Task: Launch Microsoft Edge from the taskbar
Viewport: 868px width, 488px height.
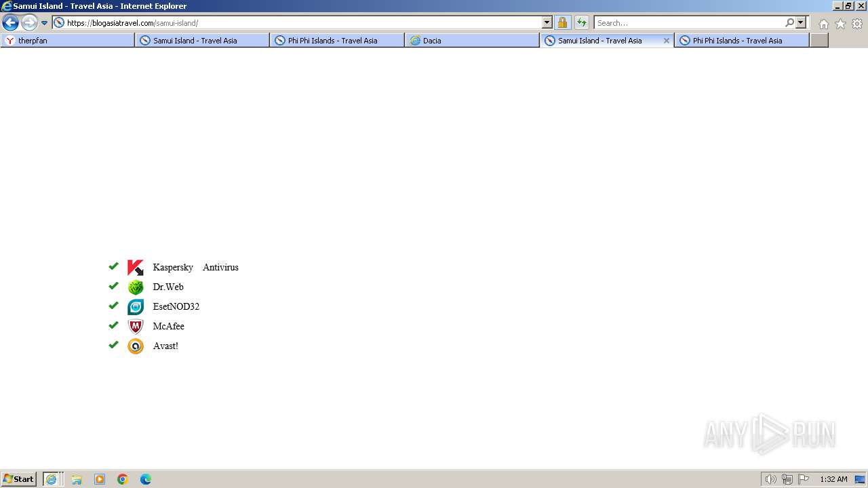Action: click(x=146, y=479)
